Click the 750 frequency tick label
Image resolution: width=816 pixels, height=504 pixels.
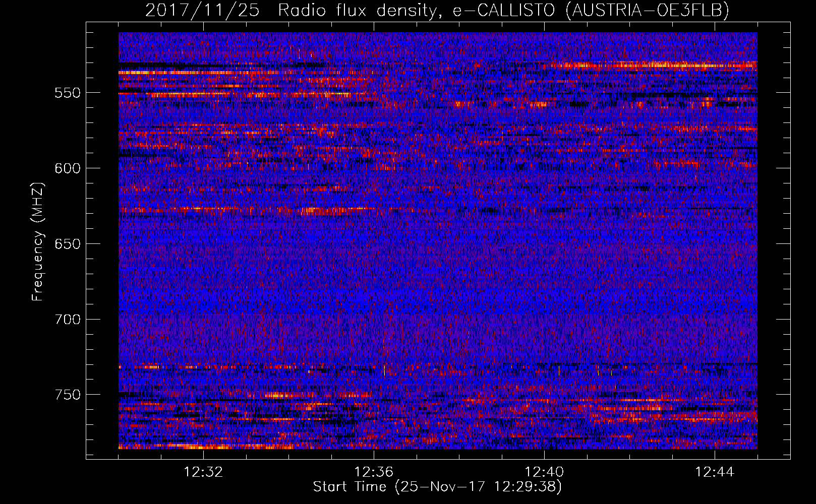pyautogui.click(x=68, y=395)
